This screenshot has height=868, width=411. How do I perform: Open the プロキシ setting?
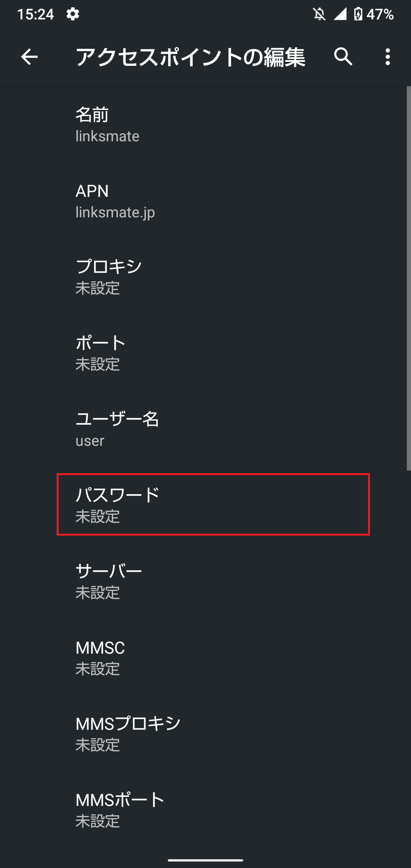coord(205,277)
